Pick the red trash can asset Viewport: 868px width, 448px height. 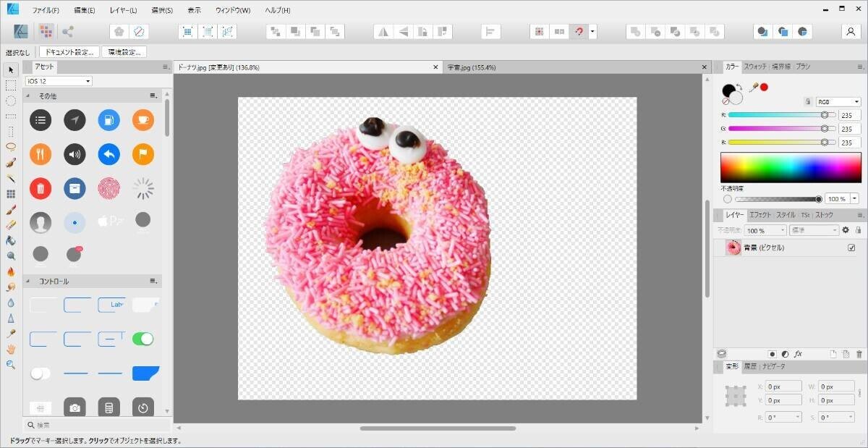point(41,189)
